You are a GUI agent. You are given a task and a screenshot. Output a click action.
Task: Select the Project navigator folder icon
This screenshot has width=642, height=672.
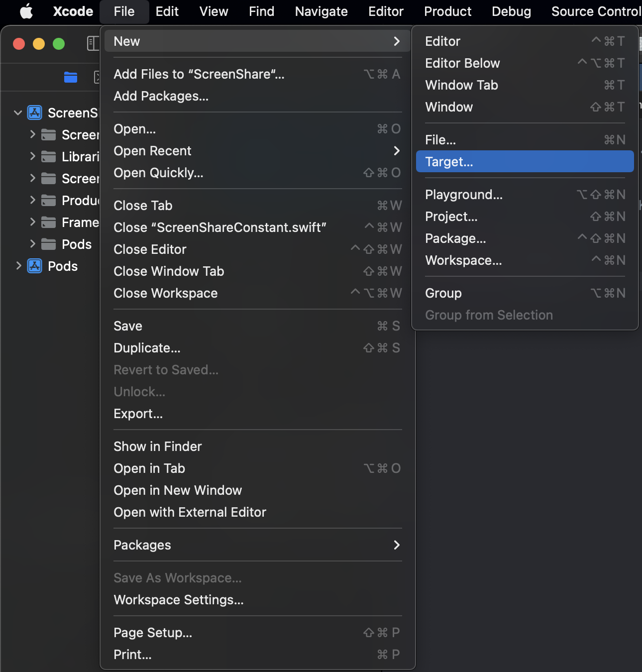point(71,77)
